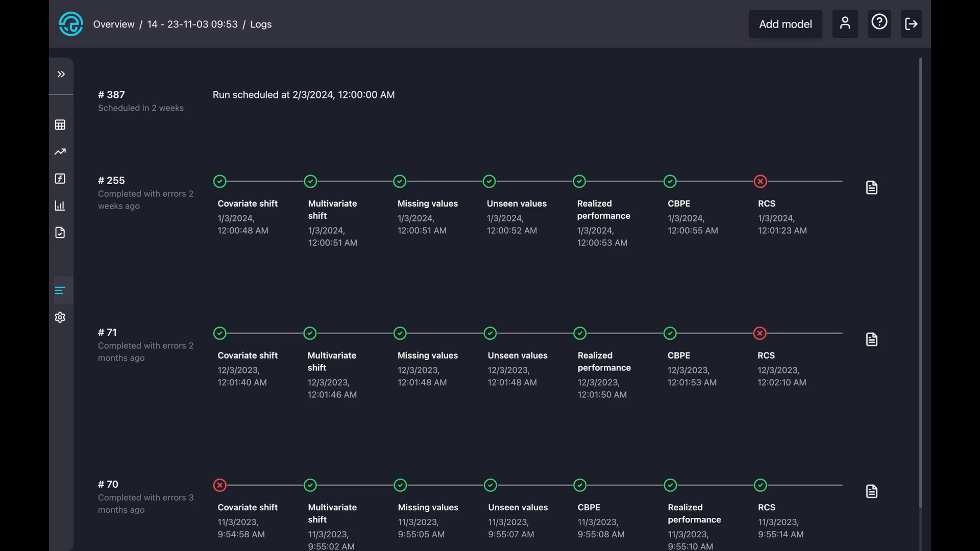
Task: View log document for run #255
Action: (x=872, y=188)
